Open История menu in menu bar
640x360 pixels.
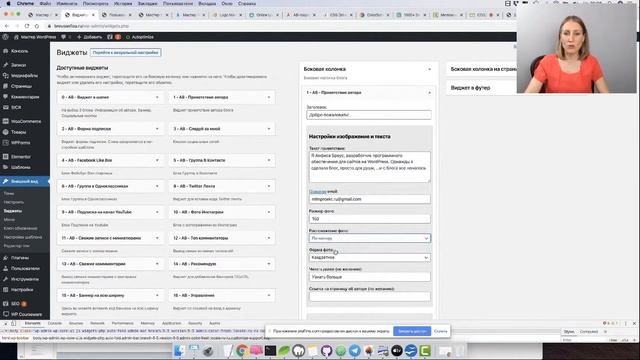[123, 3]
